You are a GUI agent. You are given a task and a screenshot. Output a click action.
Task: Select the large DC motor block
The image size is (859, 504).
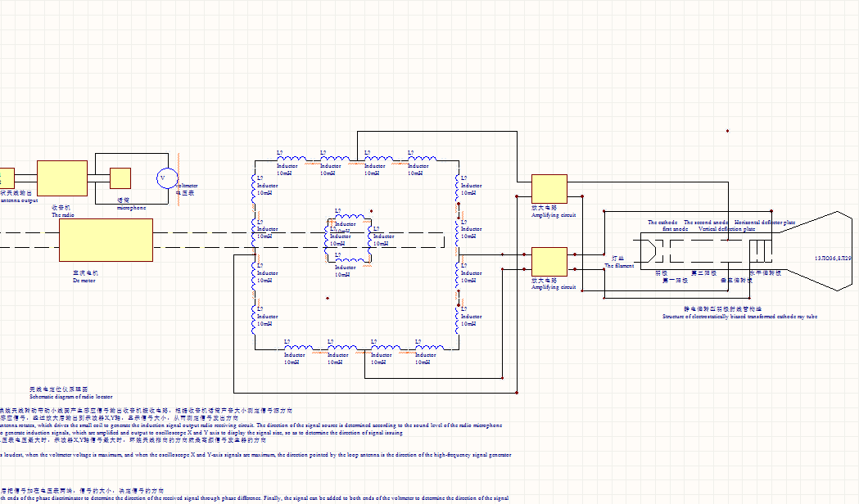coord(106,241)
